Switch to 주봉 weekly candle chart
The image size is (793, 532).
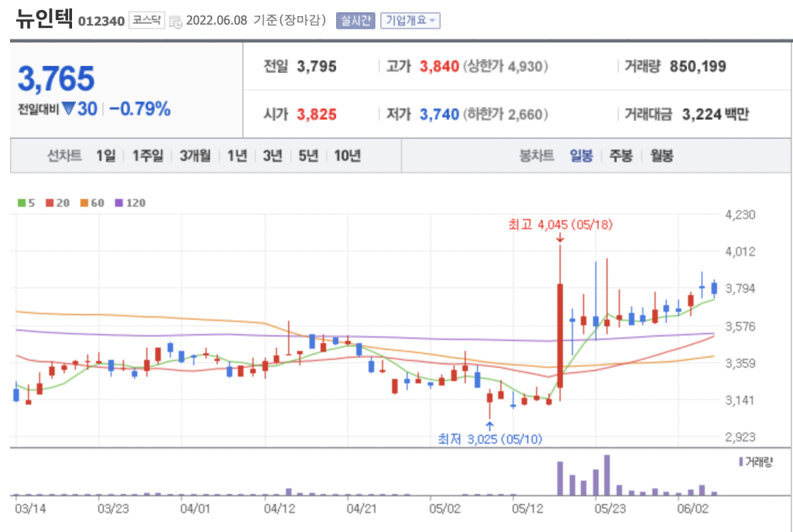click(x=621, y=156)
